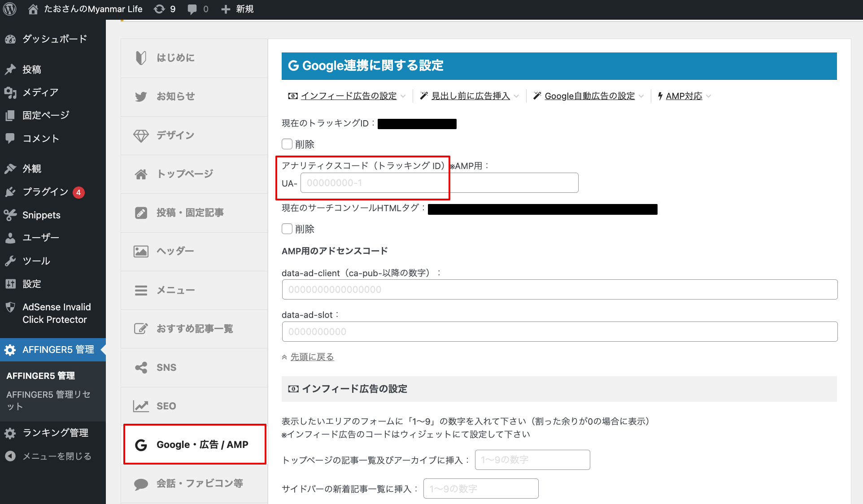The height and width of the screenshot is (504, 863).
Task: Click the UA- tracking ID input field
Action: 375,182
